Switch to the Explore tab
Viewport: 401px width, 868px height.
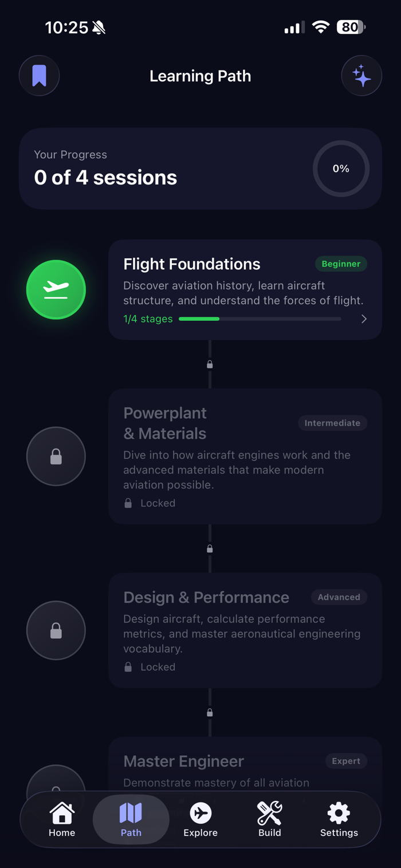200,820
